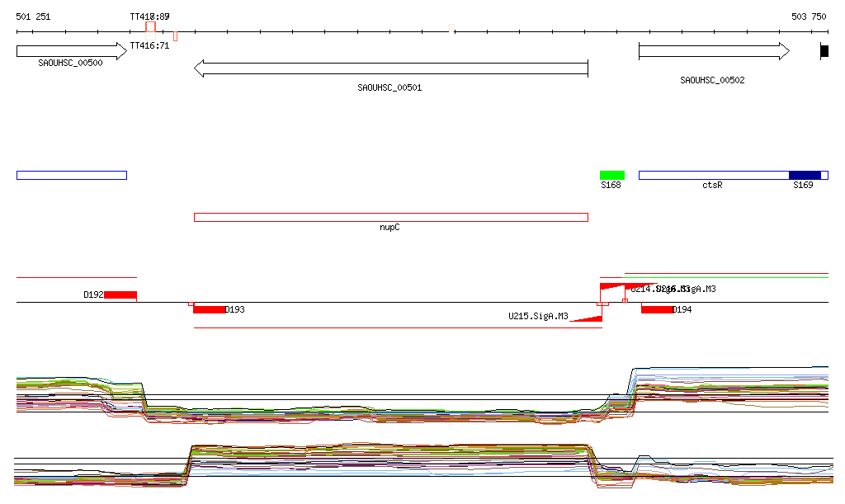Select the SAOUHSC_00501 reverse gene arrow
Viewport: 845px width, 504px height.
pos(390,68)
